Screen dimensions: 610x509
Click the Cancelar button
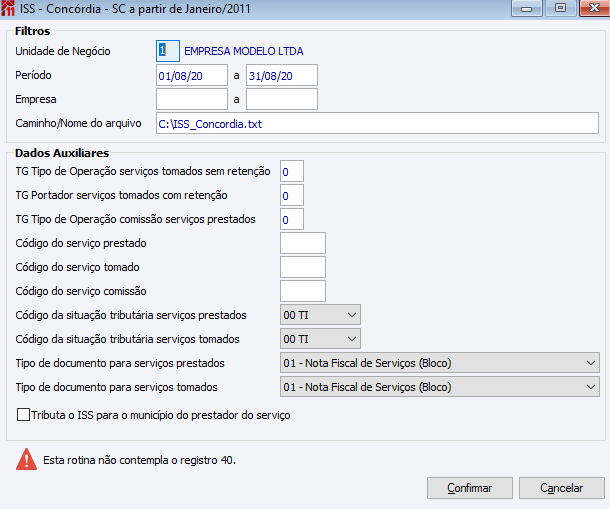click(561, 488)
